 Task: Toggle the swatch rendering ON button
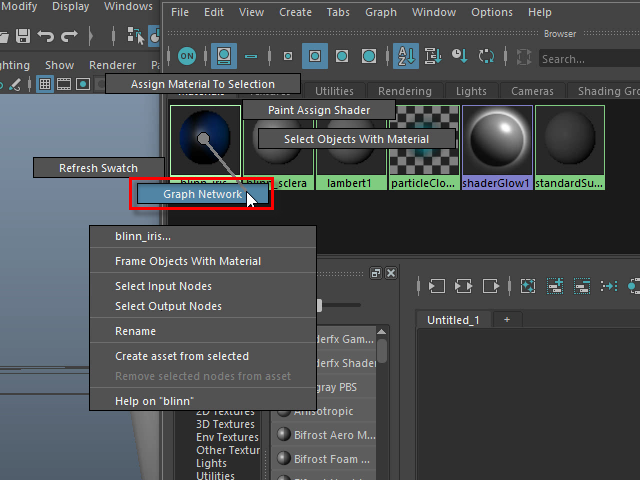pyautogui.click(x=187, y=57)
